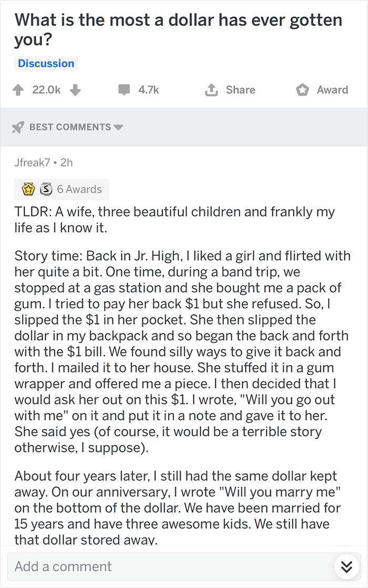Image resolution: width=368 pixels, height=588 pixels.
Task: Upvote the post with the up arrow
Action: coord(18,90)
